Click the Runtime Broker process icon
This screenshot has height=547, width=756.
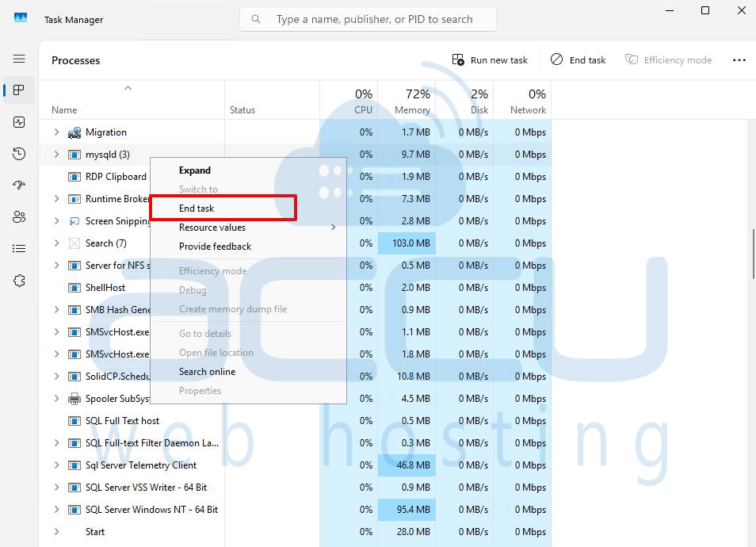(74, 199)
